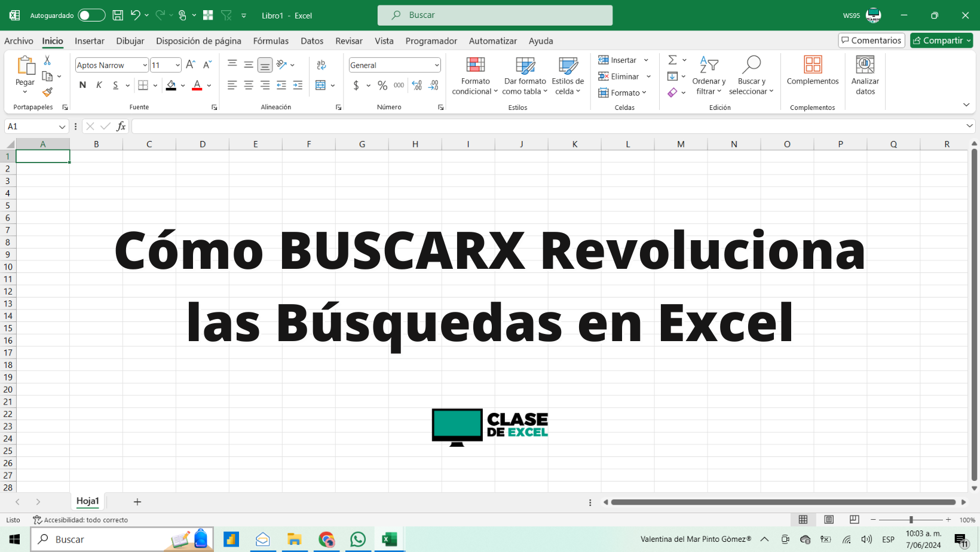Click the Fill down (Rellenar) icon
The image size is (980, 552).
click(672, 76)
